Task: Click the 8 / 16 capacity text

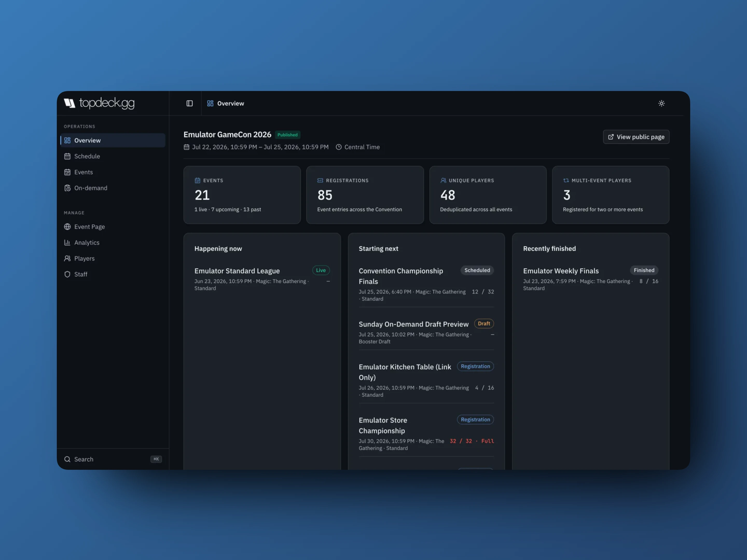Action: coord(649,282)
